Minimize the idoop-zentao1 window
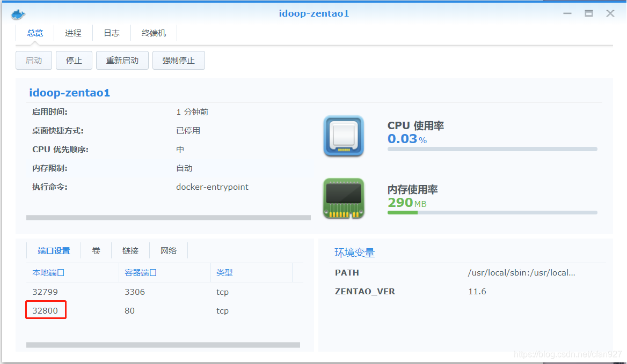The image size is (627, 364). tap(567, 13)
